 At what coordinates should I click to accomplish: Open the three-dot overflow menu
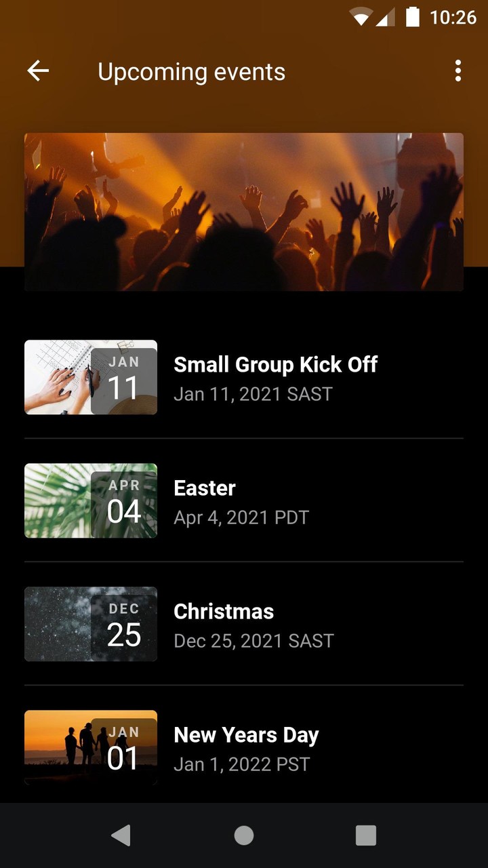(458, 71)
